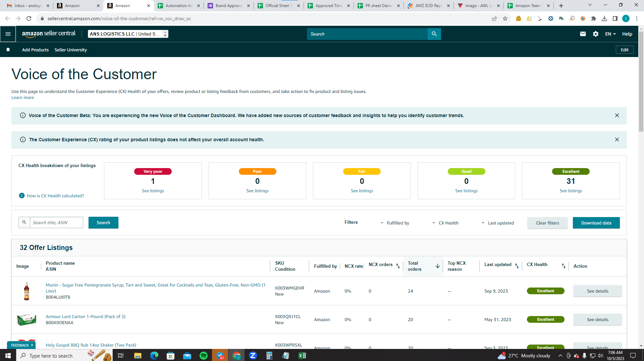Image resolution: width=644 pixels, height=361 pixels.
Task: Open Seller University menu item
Action: tap(71, 50)
